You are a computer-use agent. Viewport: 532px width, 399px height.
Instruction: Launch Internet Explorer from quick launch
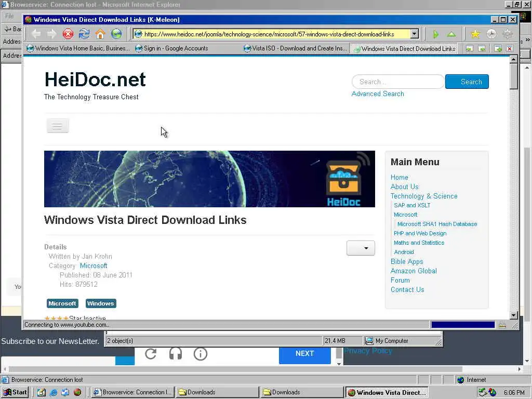(54, 392)
